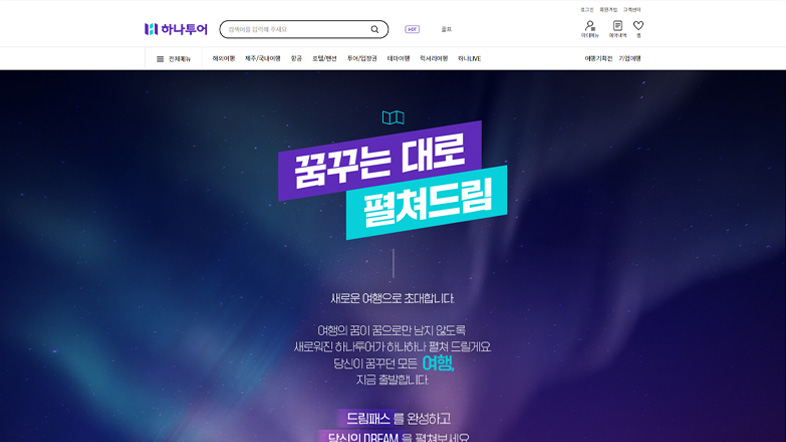Go to 투어/입장권 menu

[x=362, y=59]
